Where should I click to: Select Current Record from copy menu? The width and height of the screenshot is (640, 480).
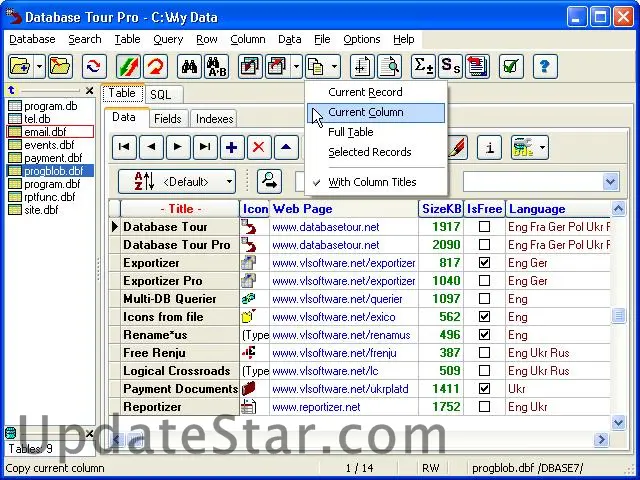(376, 92)
